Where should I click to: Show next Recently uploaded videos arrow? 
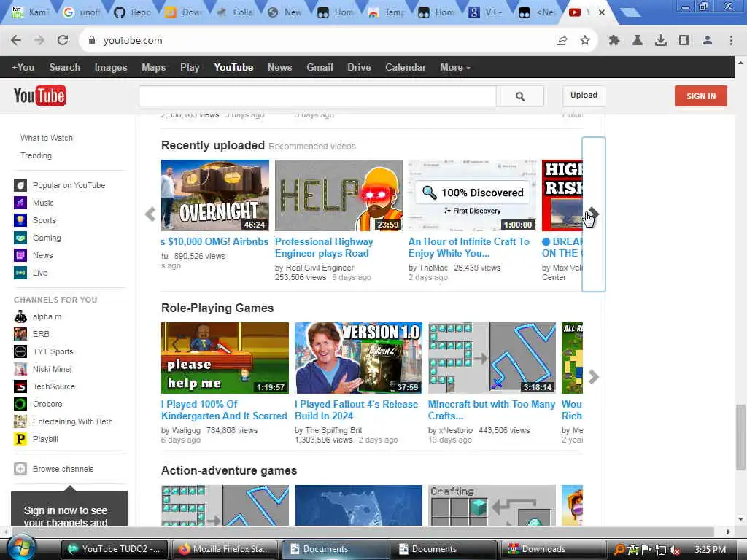coord(594,214)
